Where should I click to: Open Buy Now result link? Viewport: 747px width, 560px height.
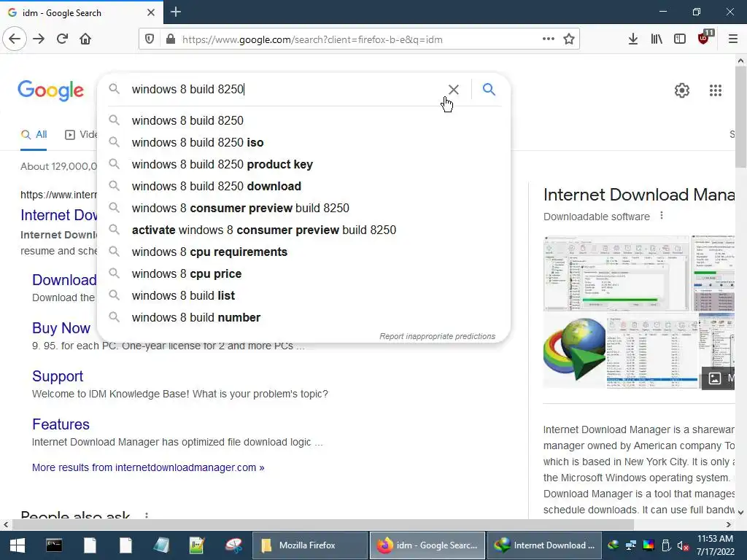click(61, 328)
